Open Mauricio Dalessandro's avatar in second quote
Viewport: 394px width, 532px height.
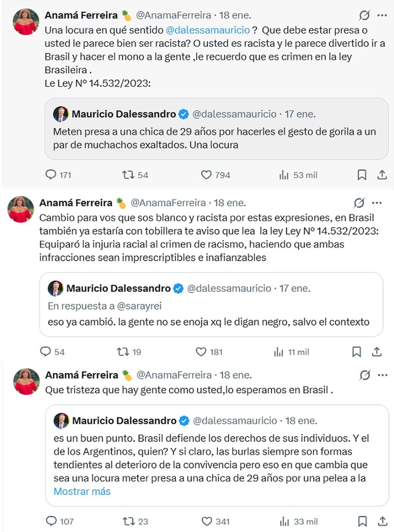[55, 288]
